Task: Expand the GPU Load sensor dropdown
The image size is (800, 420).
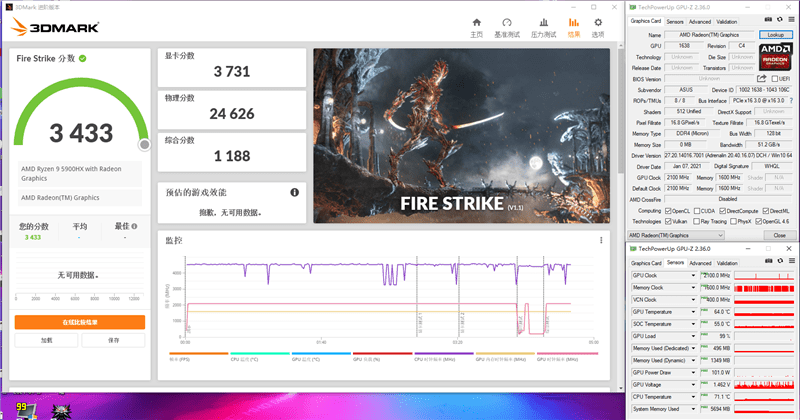Action: (693, 336)
